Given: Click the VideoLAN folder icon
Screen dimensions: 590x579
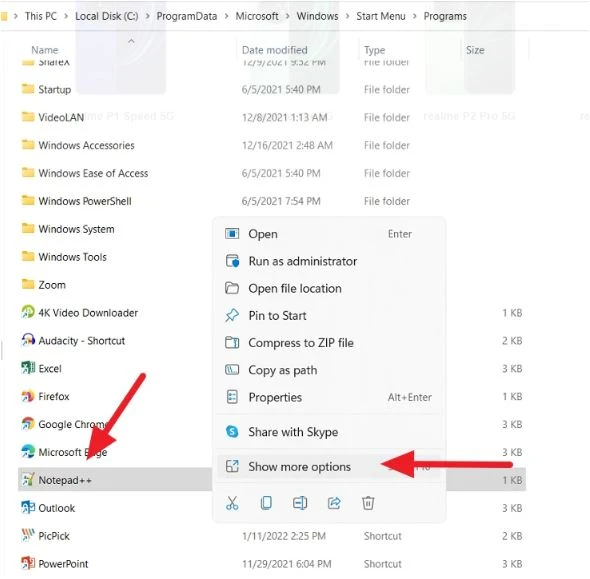Looking at the screenshot, I should (x=28, y=117).
